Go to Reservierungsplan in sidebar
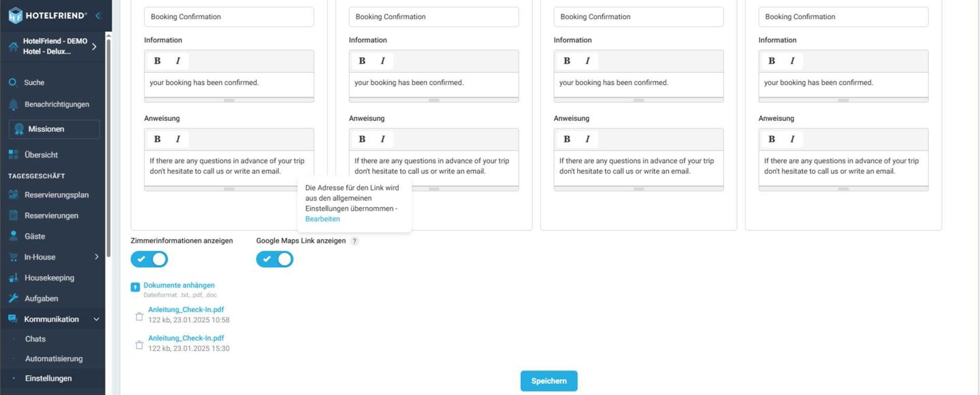The width and height of the screenshot is (980, 395). point(56,194)
